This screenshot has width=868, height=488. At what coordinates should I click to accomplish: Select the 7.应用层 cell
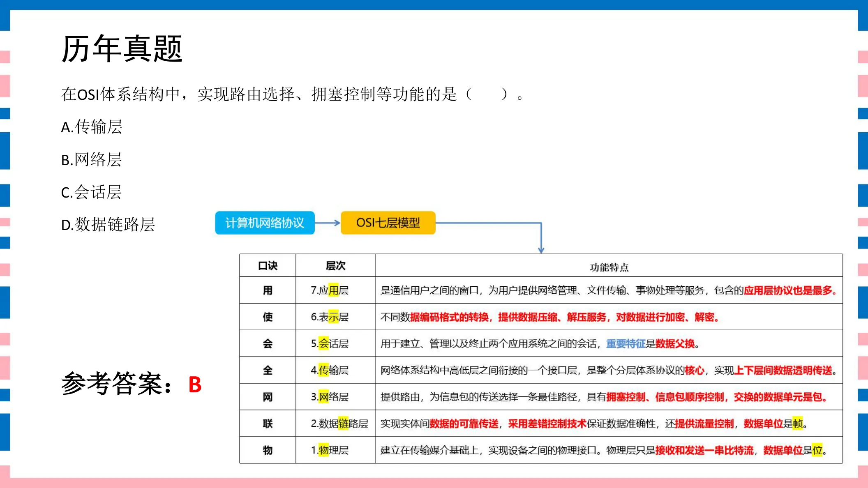(335, 290)
